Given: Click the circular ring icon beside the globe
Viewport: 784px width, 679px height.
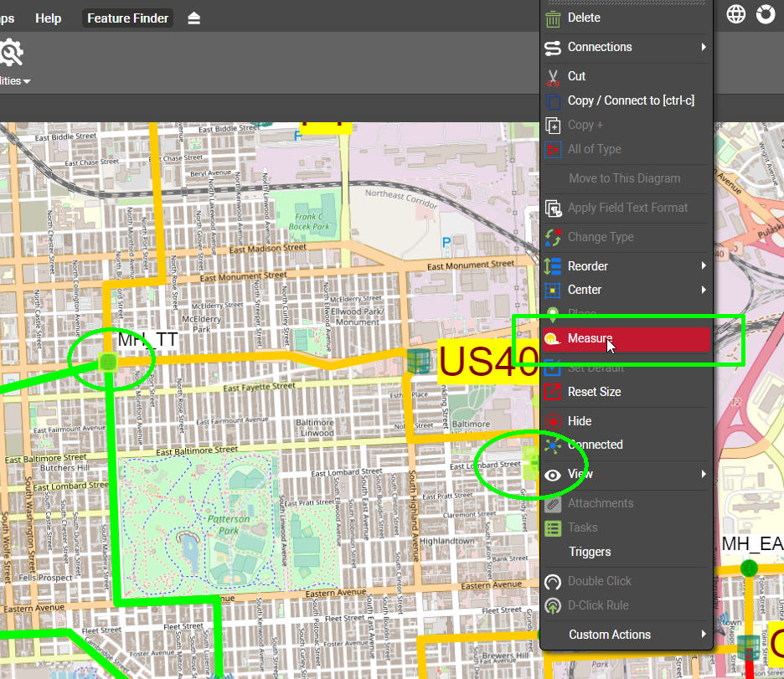Looking at the screenshot, I should (x=765, y=14).
